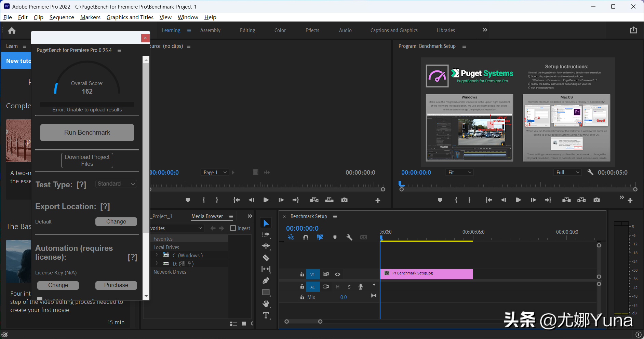Mark In point in Source monitor
The width and height of the screenshot is (644, 339).
(x=204, y=200)
